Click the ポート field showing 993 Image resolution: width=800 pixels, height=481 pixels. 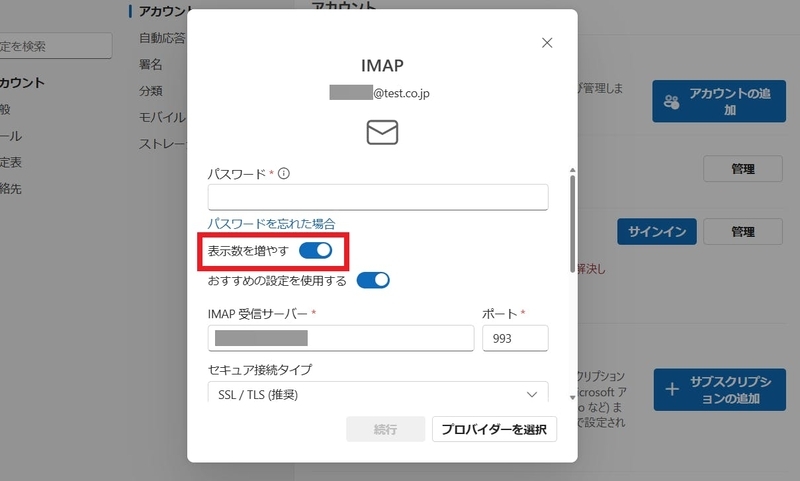[x=515, y=338]
